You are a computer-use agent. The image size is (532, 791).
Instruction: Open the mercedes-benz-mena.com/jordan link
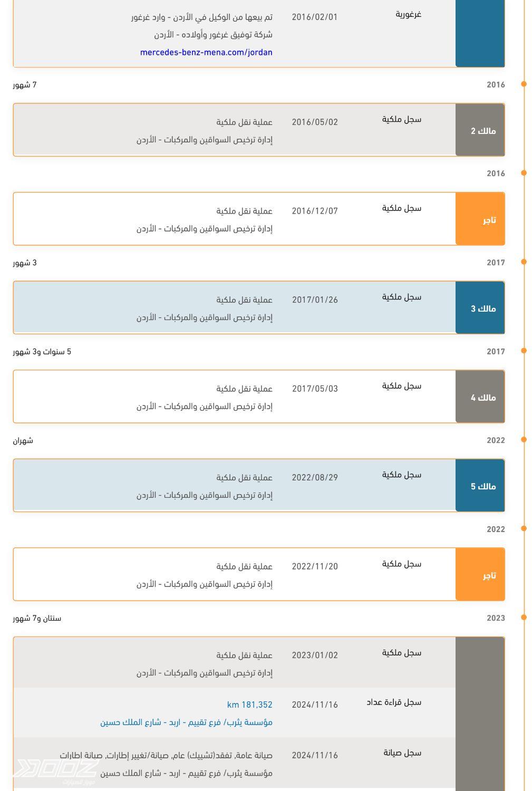tap(206, 52)
